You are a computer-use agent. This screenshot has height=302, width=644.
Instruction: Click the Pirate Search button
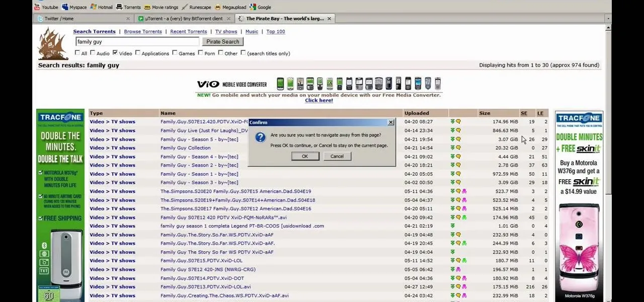pos(223,42)
